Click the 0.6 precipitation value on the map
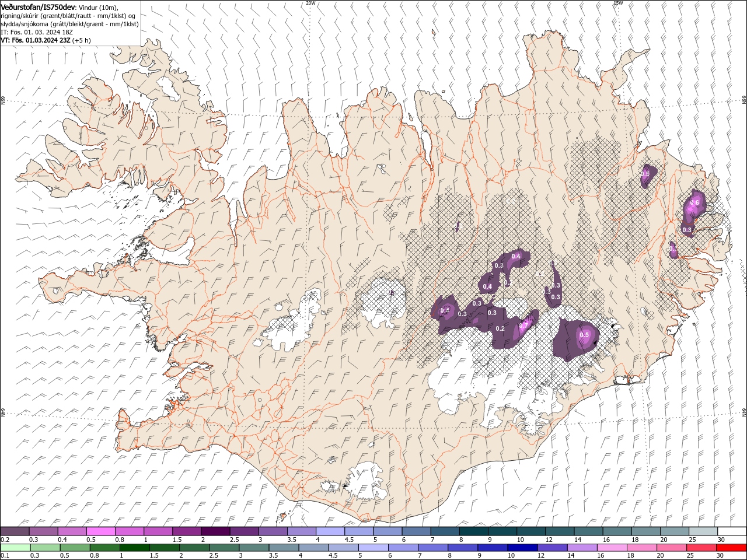Image resolution: width=747 pixels, height=560 pixels. (x=694, y=203)
